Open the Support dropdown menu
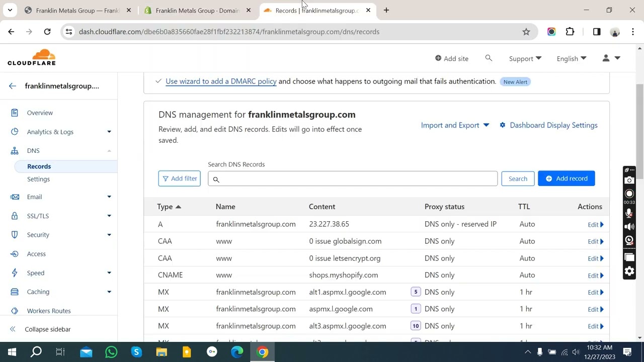This screenshot has width=644, height=362. pyautogui.click(x=525, y=58)
